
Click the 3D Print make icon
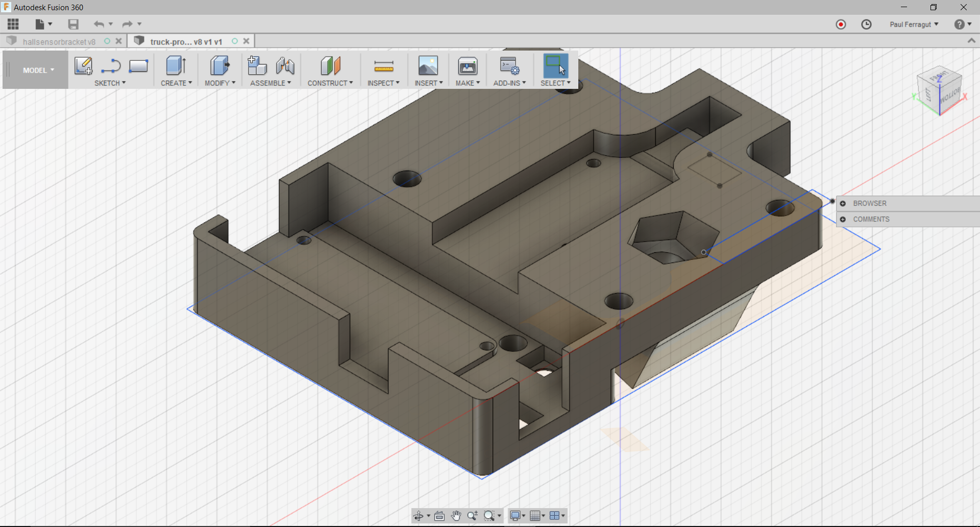pos(468,66)
